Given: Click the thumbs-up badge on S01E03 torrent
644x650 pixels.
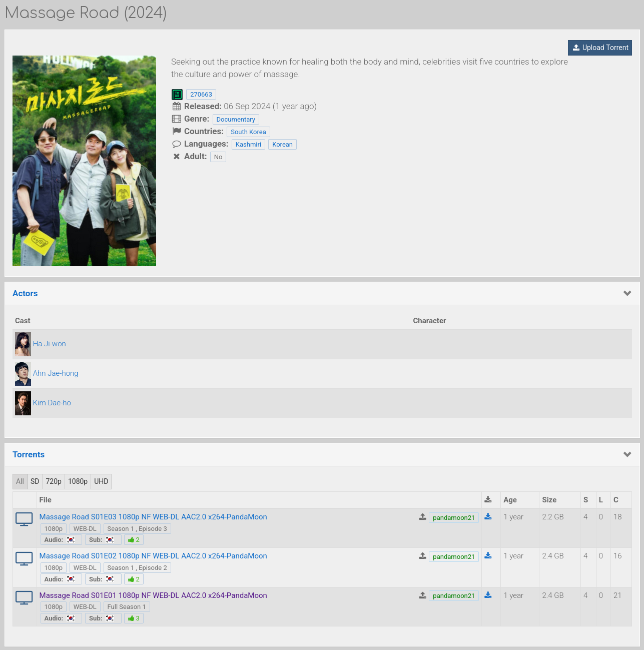Looking at the screenshot, I should [x=134, y=540].
